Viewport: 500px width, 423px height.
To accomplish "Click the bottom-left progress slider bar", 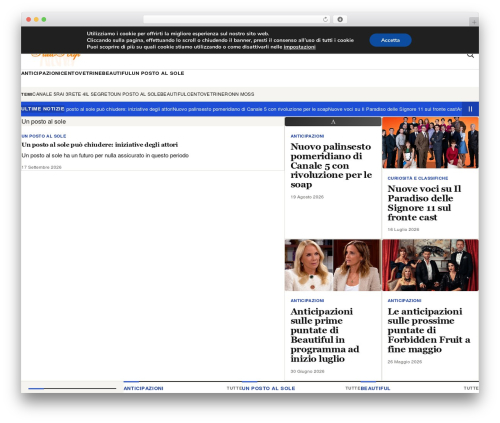I will click(72, 388).
